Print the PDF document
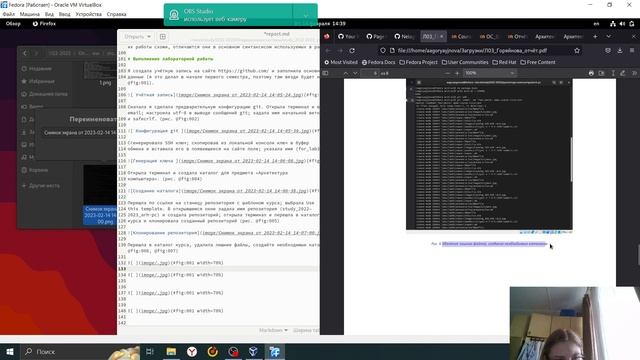 pos(591,73)
